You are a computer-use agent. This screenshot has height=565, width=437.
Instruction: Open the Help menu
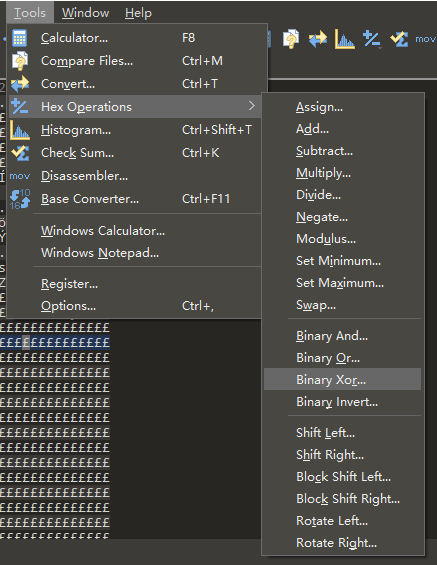pyautogui.click(x=138, y=13)
